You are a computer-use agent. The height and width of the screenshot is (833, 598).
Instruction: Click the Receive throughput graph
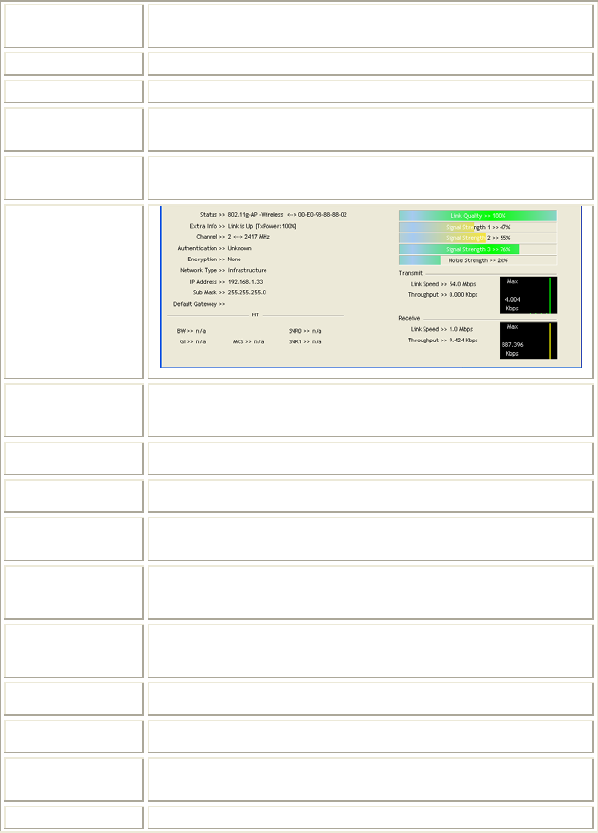click(528, 341)
